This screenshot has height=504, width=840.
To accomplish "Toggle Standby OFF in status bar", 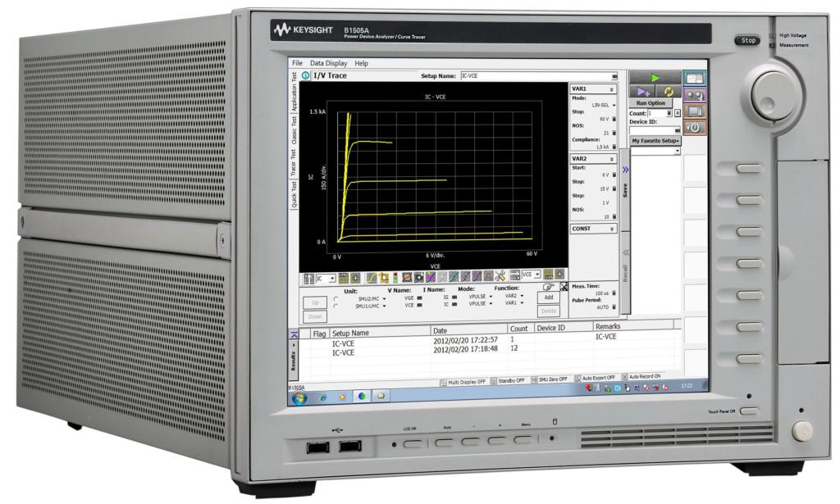I will 509,381.
